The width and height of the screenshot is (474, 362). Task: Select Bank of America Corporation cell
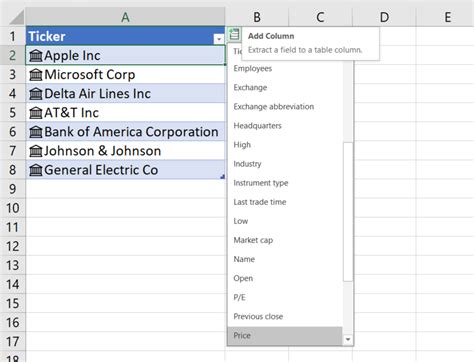[125, 132]
